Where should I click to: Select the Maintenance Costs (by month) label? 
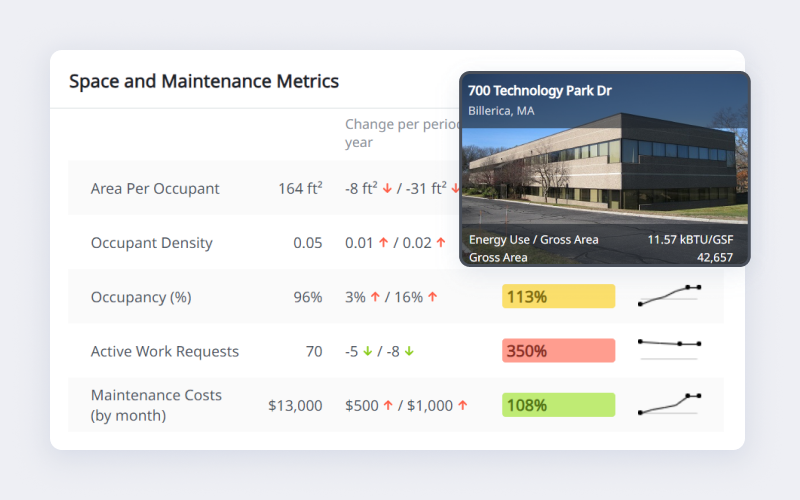click(156, 405)
